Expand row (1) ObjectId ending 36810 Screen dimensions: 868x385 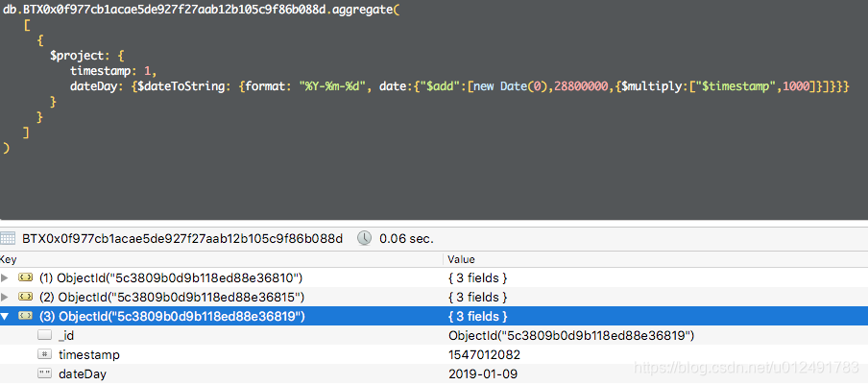point(5,277)
